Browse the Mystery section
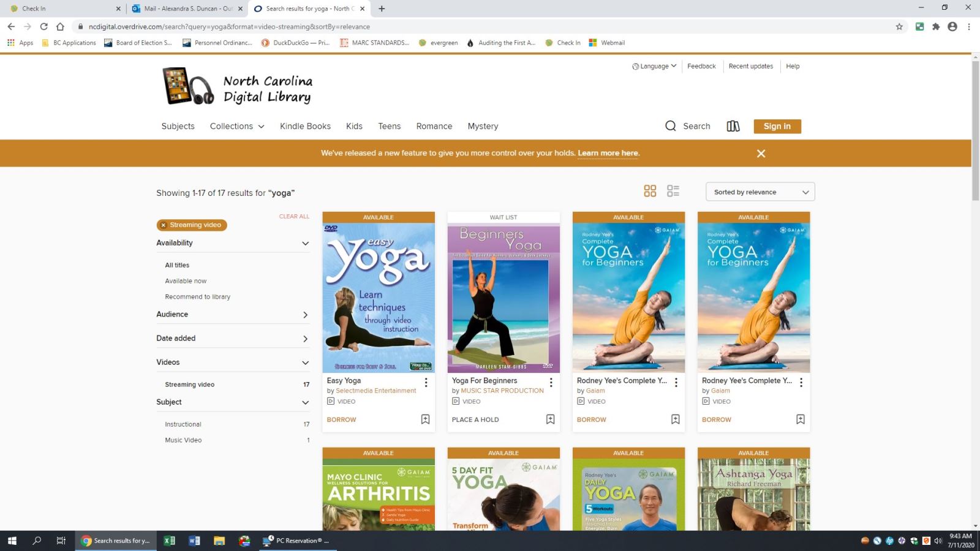Screen dimensions: 980x551 [483, 126]
